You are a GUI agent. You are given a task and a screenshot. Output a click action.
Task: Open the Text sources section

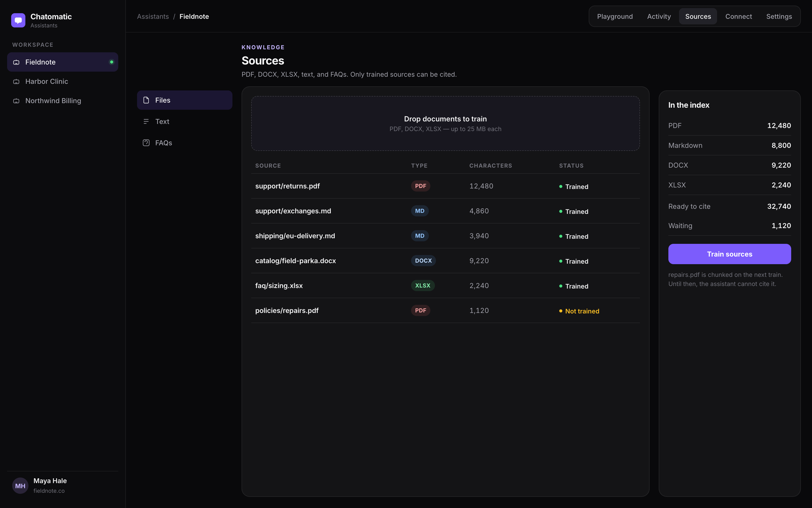184,122
